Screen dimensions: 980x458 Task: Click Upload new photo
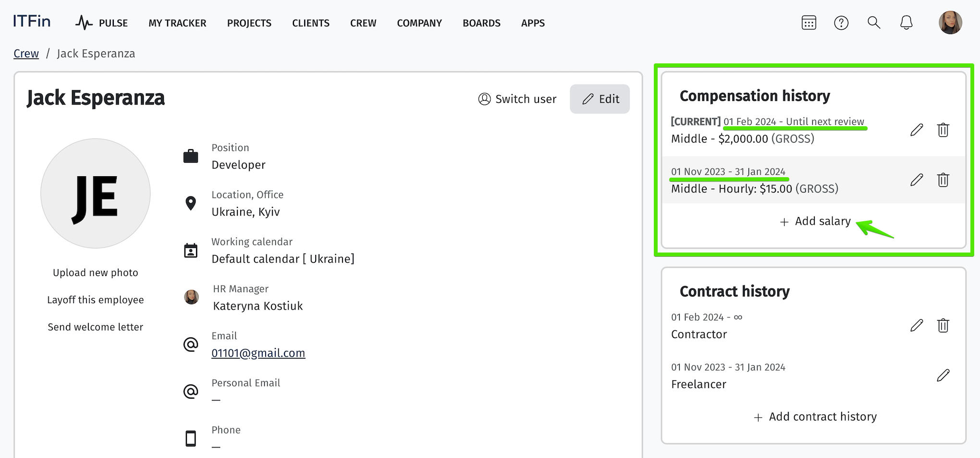click(x=96, y=273)
